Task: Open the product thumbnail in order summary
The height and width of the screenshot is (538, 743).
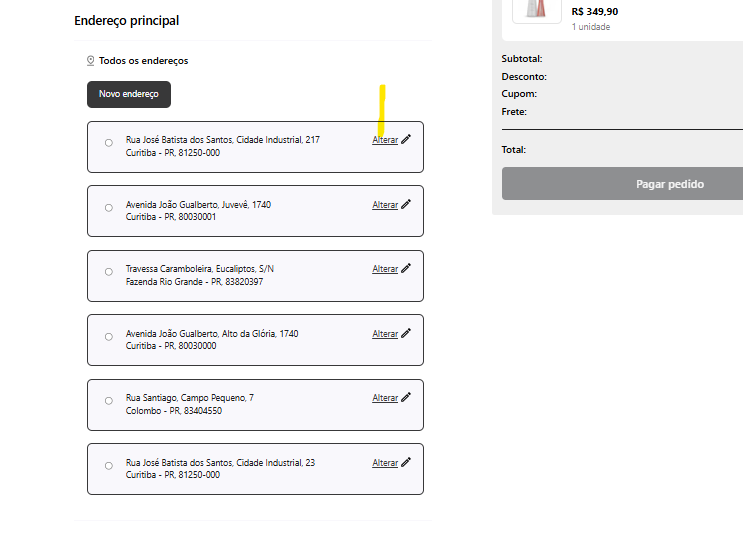Action: point(537,9)
